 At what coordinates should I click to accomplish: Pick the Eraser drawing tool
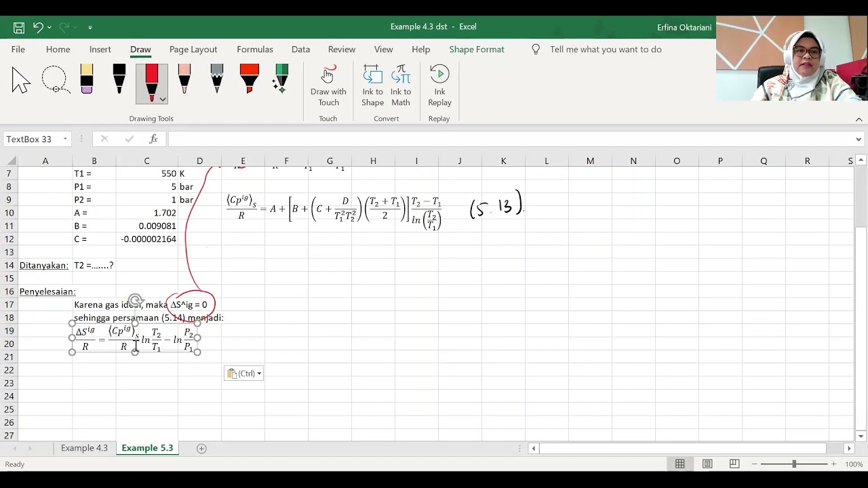point(87,79)
